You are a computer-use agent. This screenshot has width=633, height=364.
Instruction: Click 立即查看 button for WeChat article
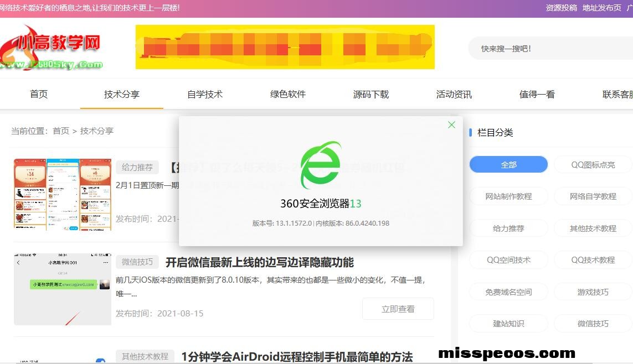point(398,309)
